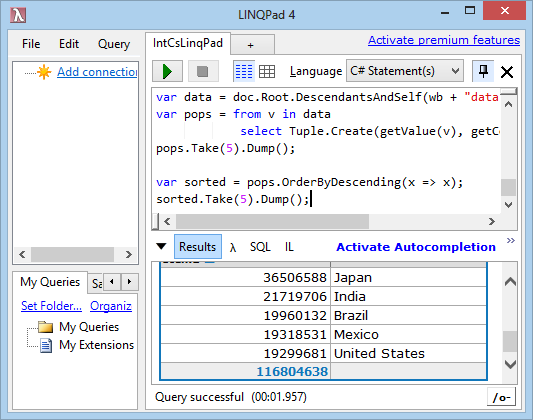Click the United States cell
This screenshot has height=420, width=533.
coord(409,354)
